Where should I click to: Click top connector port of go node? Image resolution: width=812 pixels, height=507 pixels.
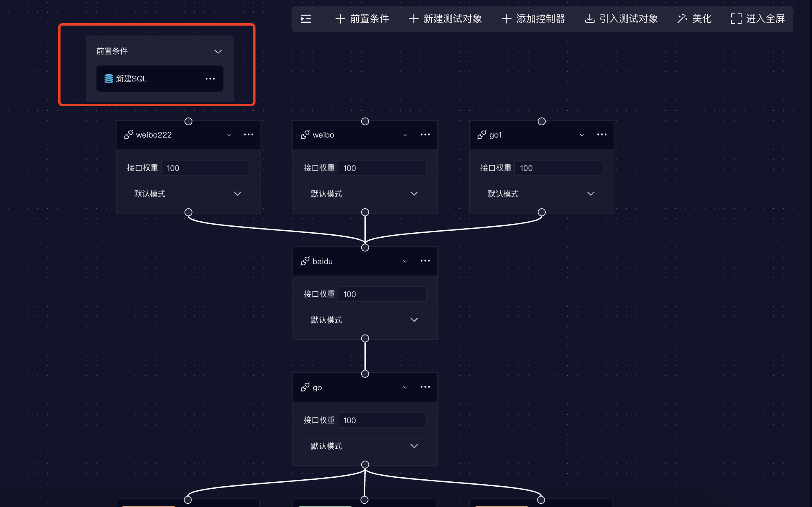click(365, 374)
